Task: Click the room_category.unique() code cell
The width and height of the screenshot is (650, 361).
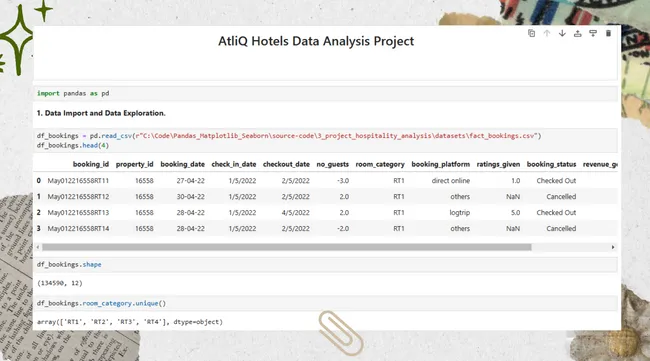Action: tap(325, 303)
